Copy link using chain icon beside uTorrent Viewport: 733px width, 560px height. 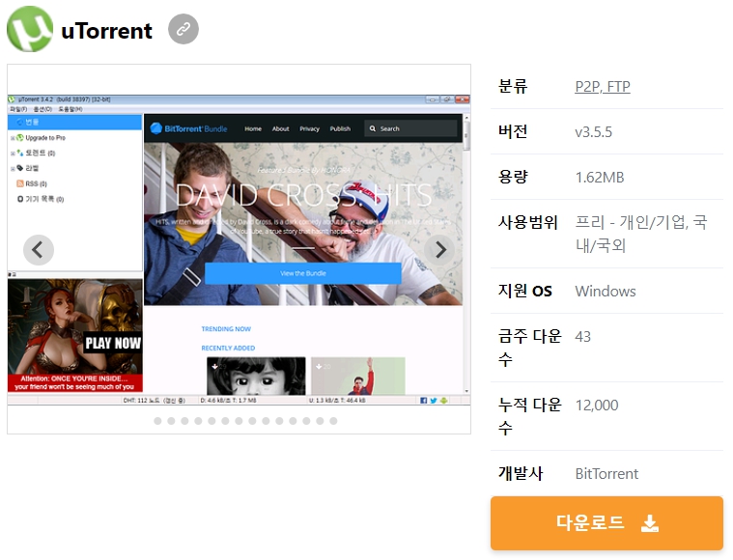pyautogui.click(x=183, y=29)
